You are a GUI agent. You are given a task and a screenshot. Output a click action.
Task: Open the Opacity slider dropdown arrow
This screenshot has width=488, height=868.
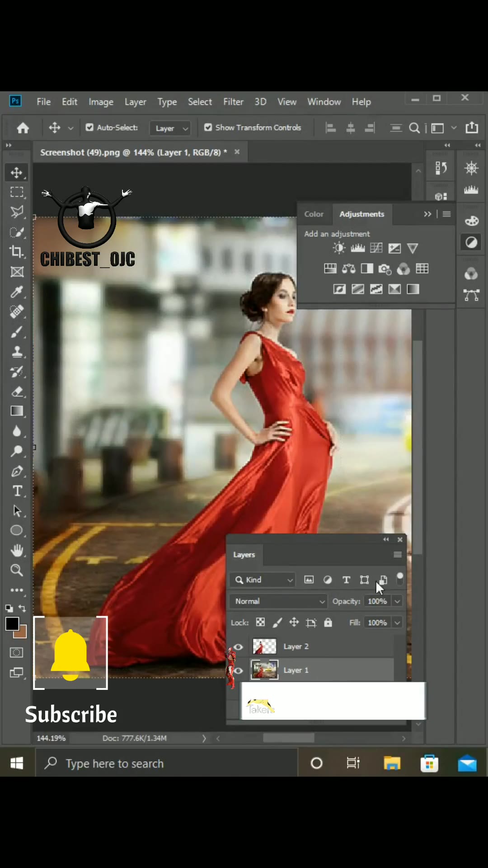point(397,601)
